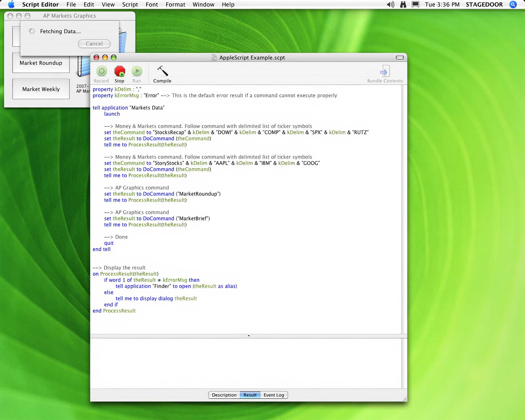The height and width of the screenshot is (420, 525).
Task: Switch to the Description tab
Action: tap(224, 395)
